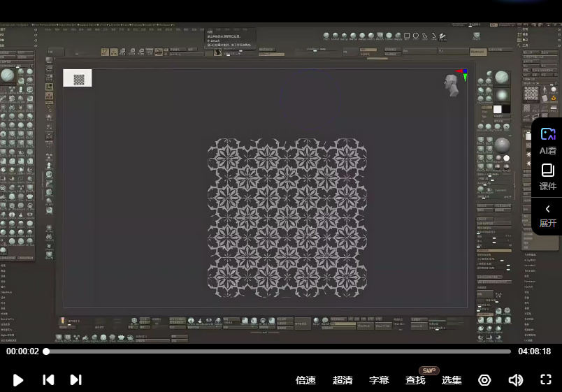Open the 超清 video quality menu
This screenshot has width=562, height=392.
(x=343, y=380)
